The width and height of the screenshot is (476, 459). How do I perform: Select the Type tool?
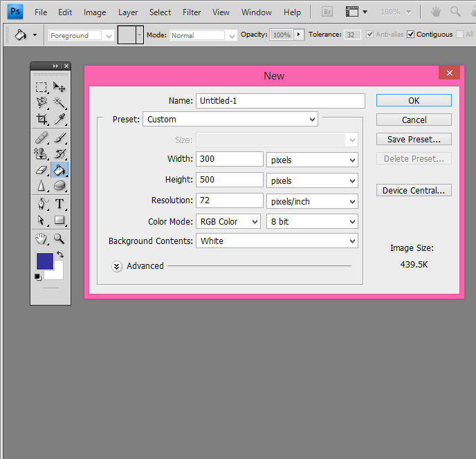point(59,203)
